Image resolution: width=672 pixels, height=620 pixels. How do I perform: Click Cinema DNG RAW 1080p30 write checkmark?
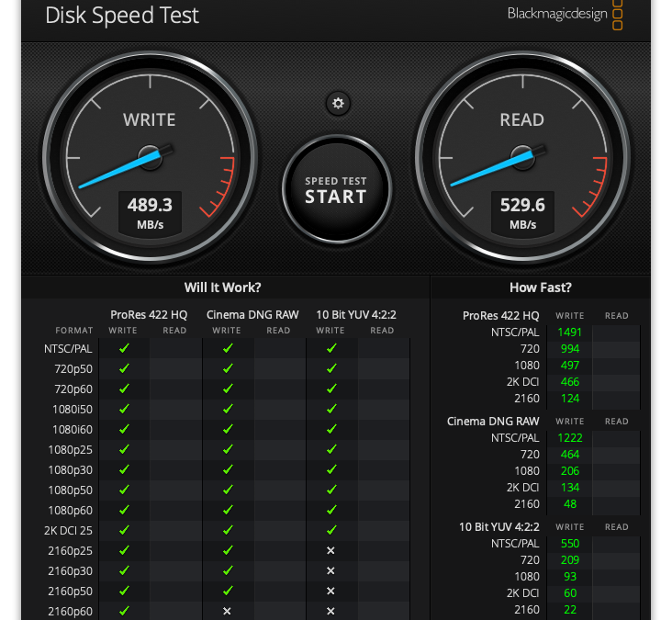point(227,470)
